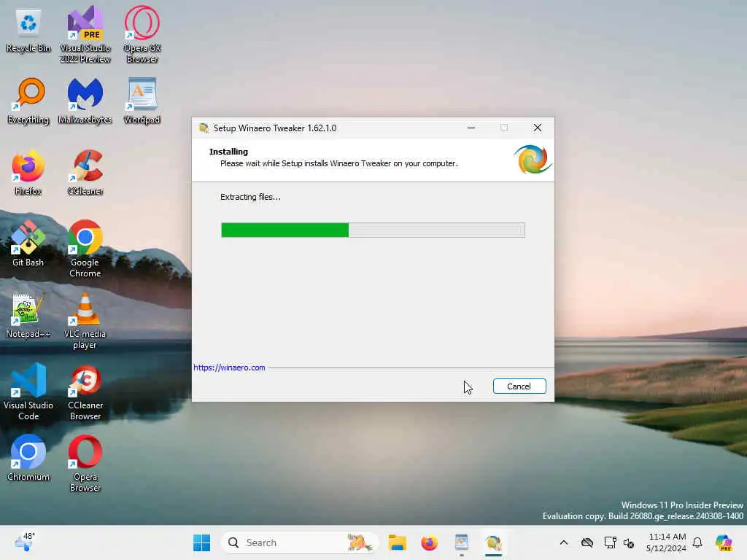Viewport: 747px width, 560px height.
Task: Click the setup icon in title bar
Action: click(204, 128)
